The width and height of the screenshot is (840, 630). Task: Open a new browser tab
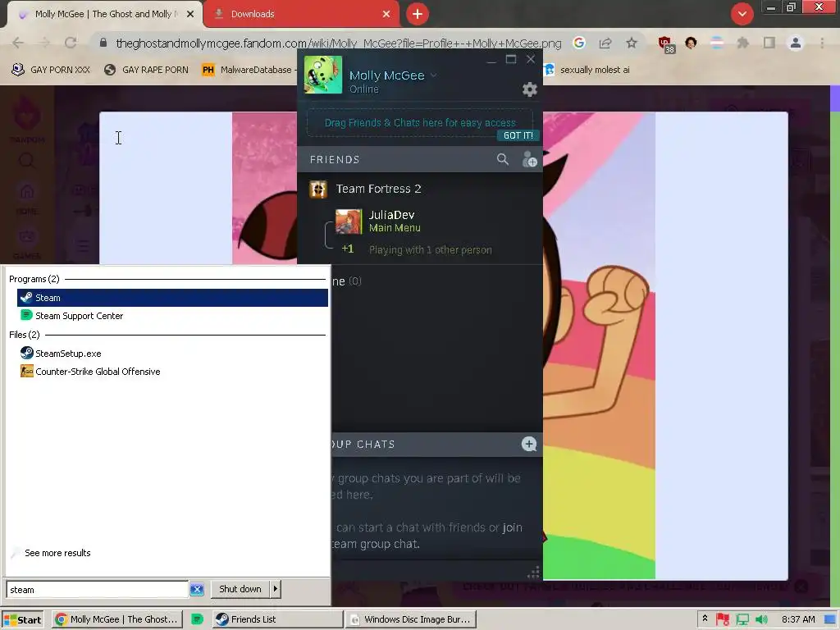pos(418,14)
